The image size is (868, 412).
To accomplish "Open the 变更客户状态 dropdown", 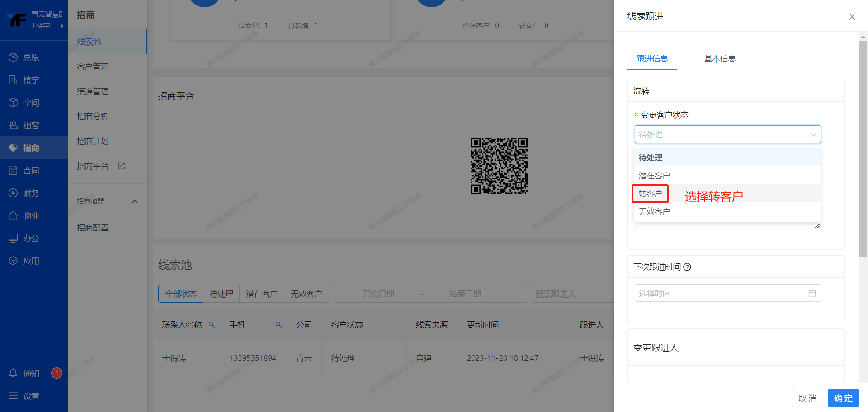I will 727,134.
